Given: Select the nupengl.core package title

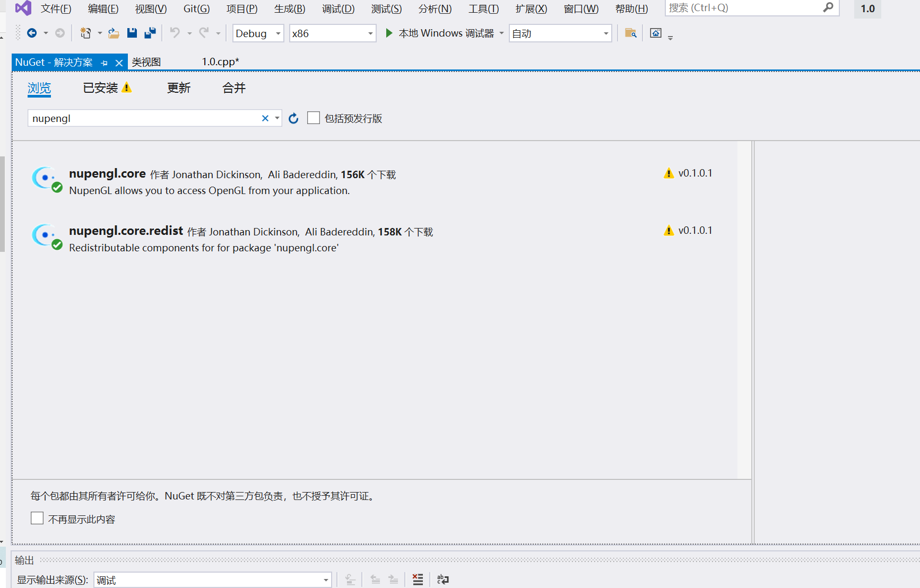Looking at the screenshot, I should coord(107,173).
